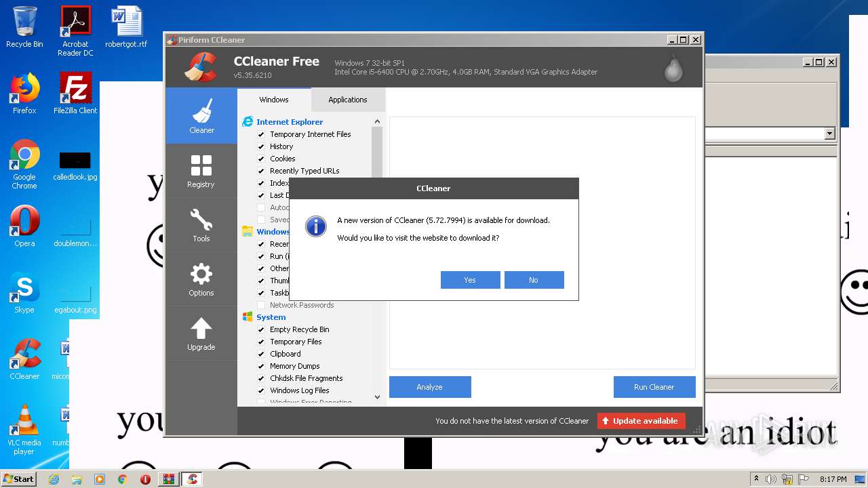
Task: Uncheck Empty Recycle Bin
Action: point(261,329)
